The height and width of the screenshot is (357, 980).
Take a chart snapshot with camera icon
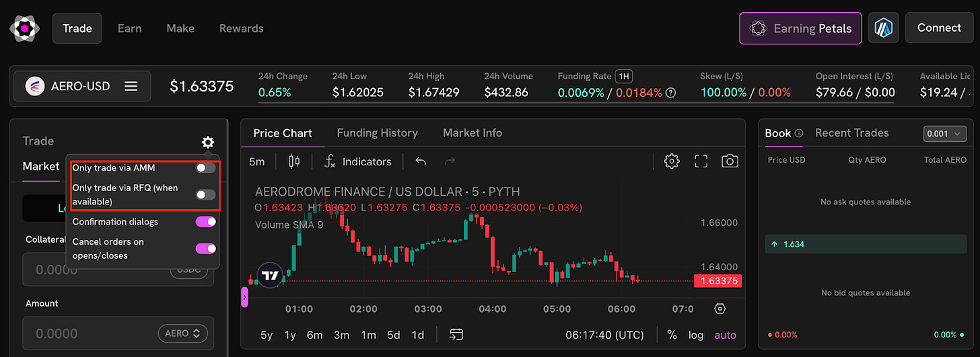(x=730, y=161)
